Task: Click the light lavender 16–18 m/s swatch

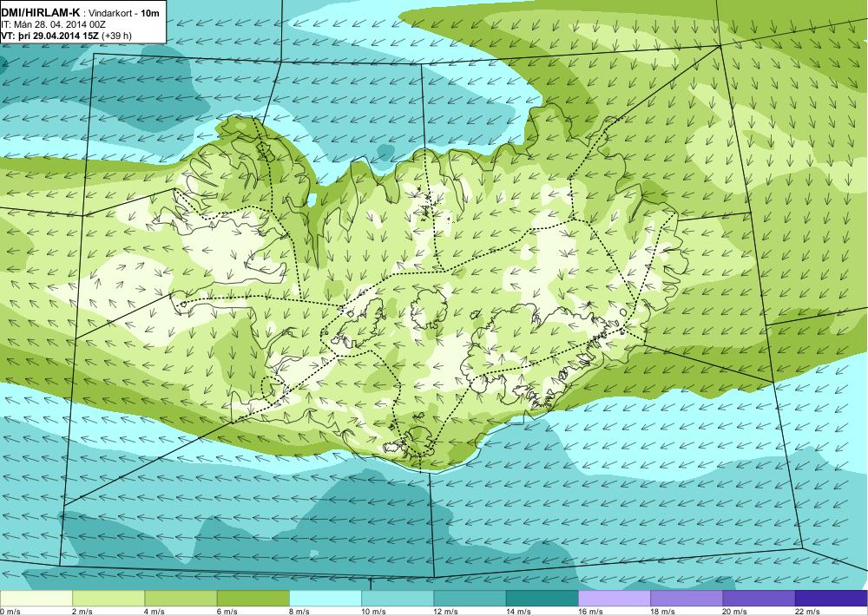Action: click(x=615, y=599)
